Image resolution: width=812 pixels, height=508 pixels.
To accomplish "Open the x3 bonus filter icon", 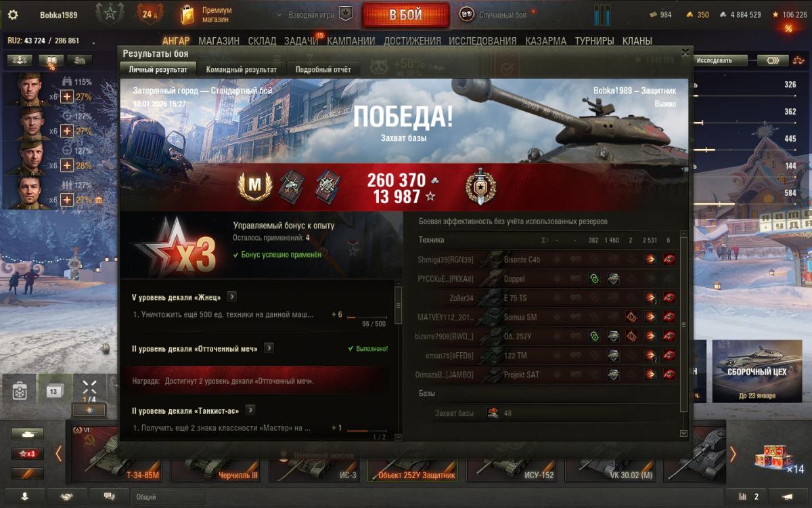I will coord(27,454).
